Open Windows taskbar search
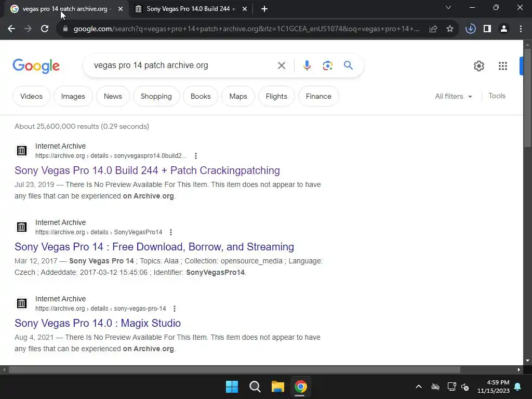The width and height of the screenshot is (532, 399). (255, 387)
